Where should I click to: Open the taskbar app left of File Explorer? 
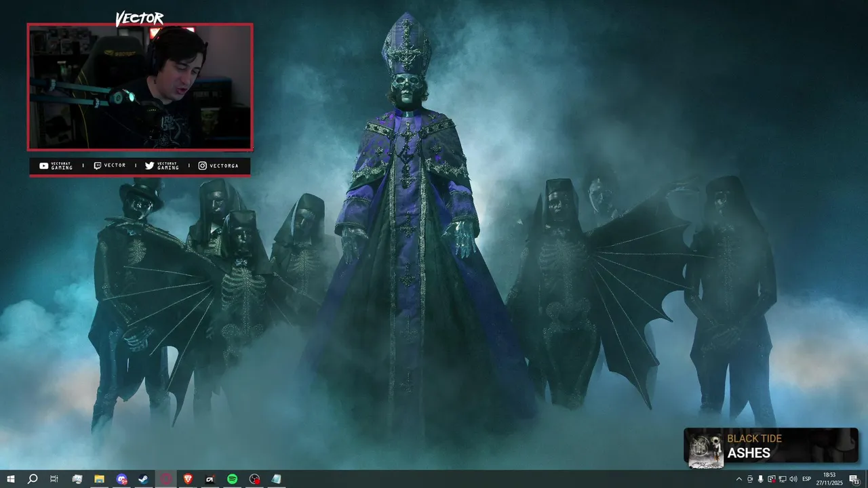coord(77,479)
